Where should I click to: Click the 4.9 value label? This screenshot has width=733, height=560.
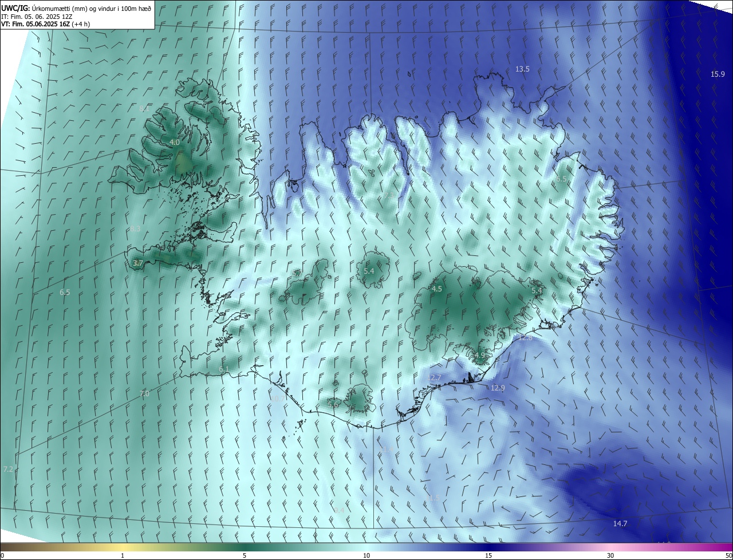479,355
